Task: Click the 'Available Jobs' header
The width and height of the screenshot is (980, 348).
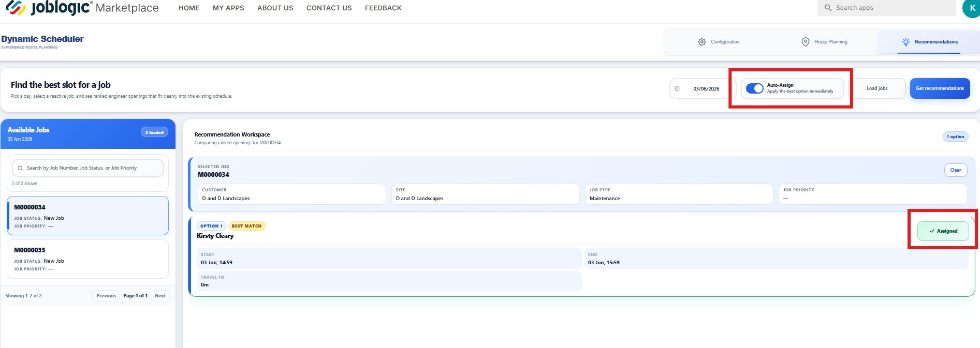Action: [x=28, y=130]
